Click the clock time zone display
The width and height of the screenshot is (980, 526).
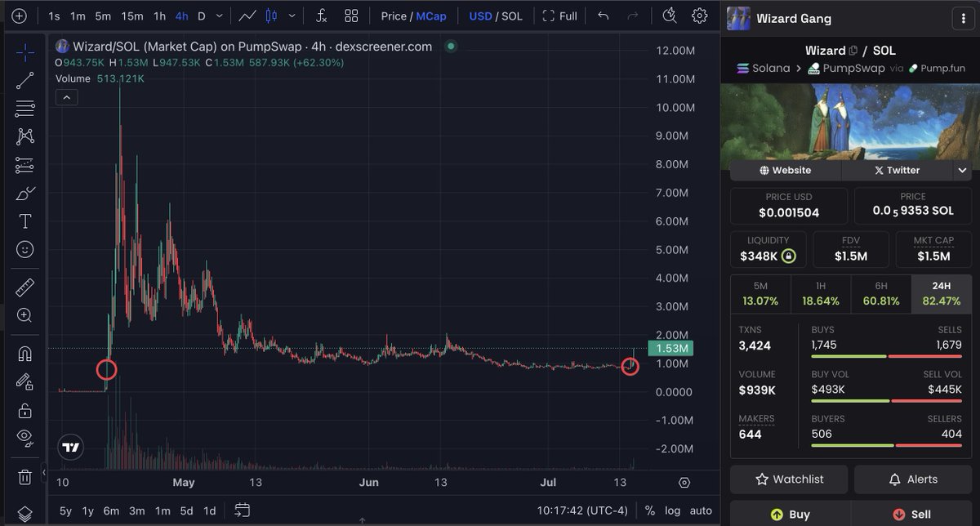(582, 511)
